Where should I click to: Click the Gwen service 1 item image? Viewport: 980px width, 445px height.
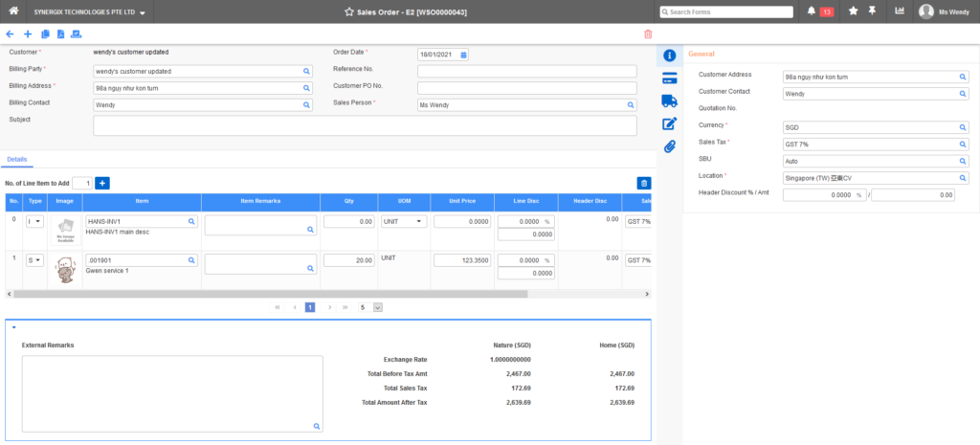pyautogui.click(x=65, y=270)
